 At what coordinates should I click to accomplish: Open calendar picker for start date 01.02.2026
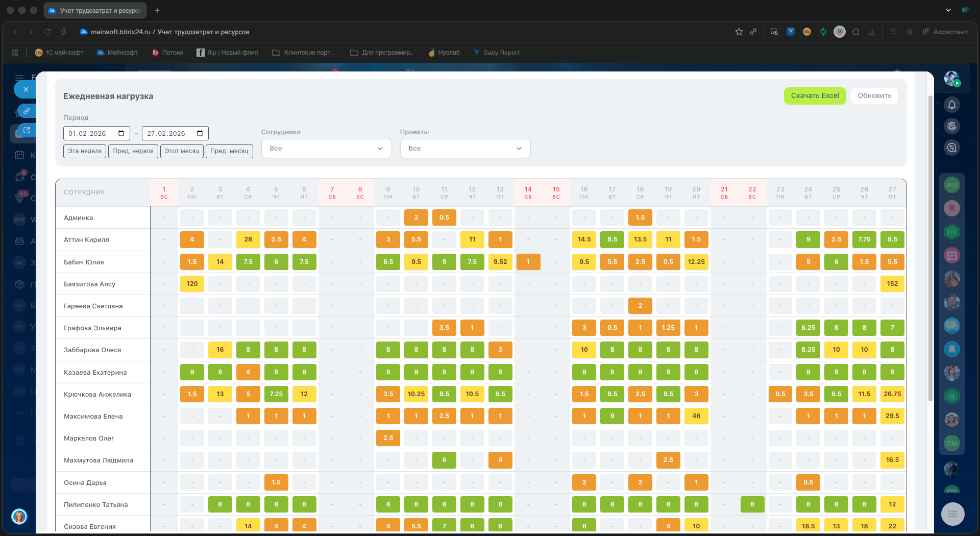(x=121, y=134)
